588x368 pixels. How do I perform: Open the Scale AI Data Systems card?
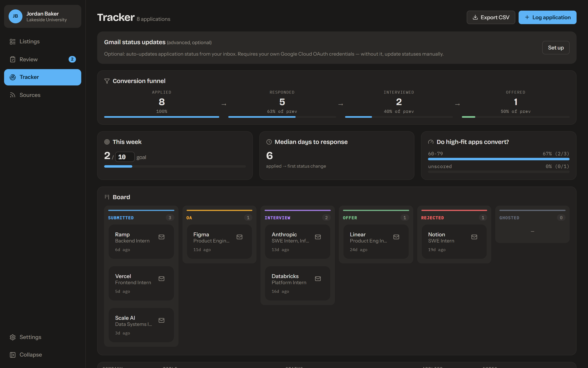pos(141,325)
